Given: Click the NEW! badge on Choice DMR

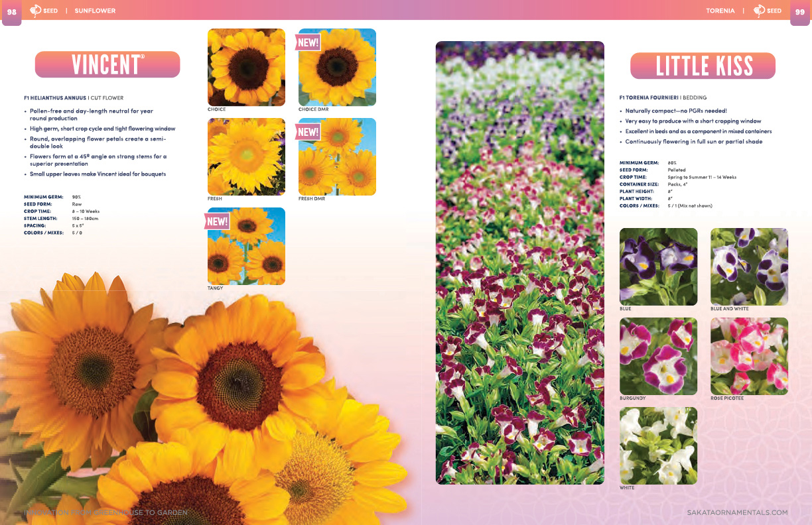Looking at the screenshot, I should click(x=308, y=42).
